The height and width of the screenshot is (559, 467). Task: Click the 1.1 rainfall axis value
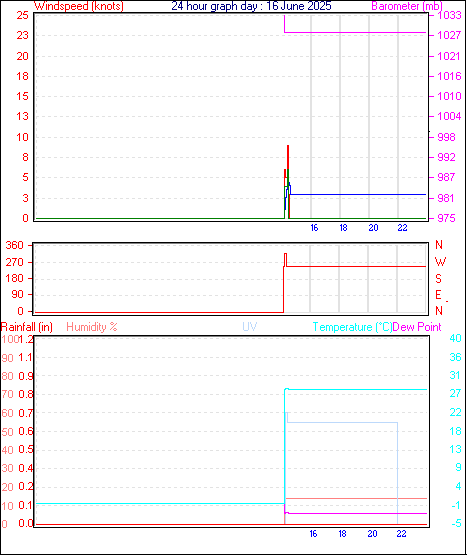pyautogui.click(x=26, y=357)
